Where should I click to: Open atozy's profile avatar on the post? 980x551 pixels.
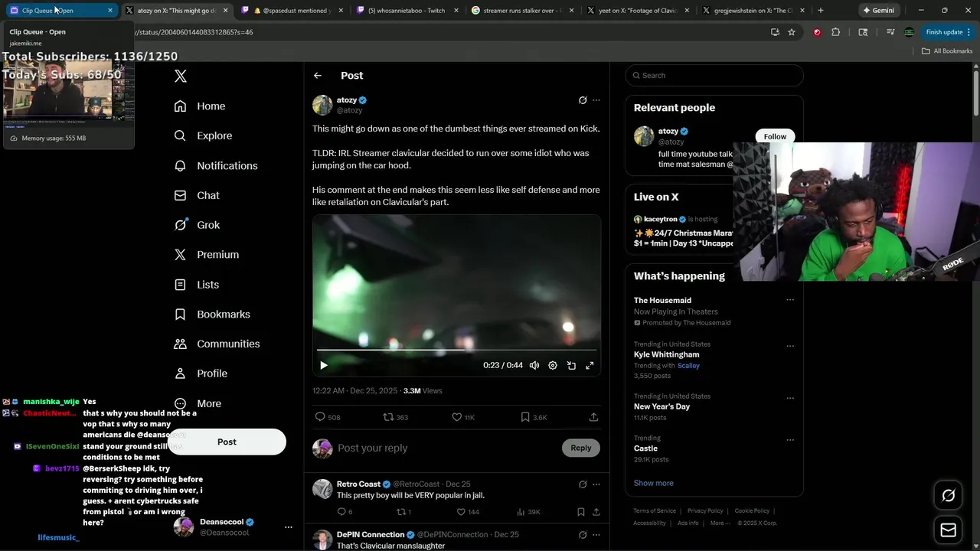click(322, 105)
